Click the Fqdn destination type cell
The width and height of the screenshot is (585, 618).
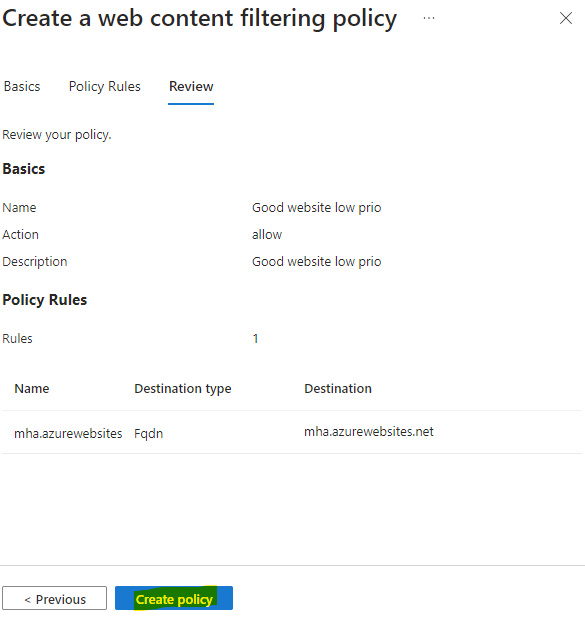pos(148,434)
